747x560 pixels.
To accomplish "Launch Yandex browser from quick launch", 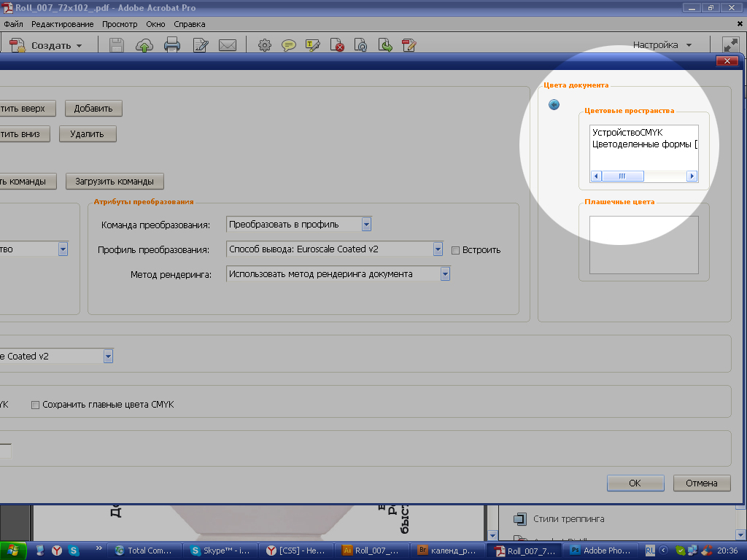I will tap(57, 551).
